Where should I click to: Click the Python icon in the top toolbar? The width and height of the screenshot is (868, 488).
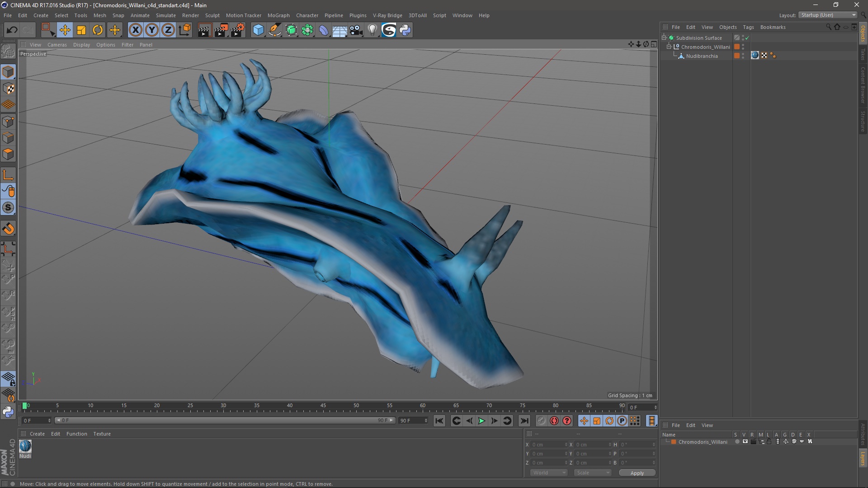405,30
